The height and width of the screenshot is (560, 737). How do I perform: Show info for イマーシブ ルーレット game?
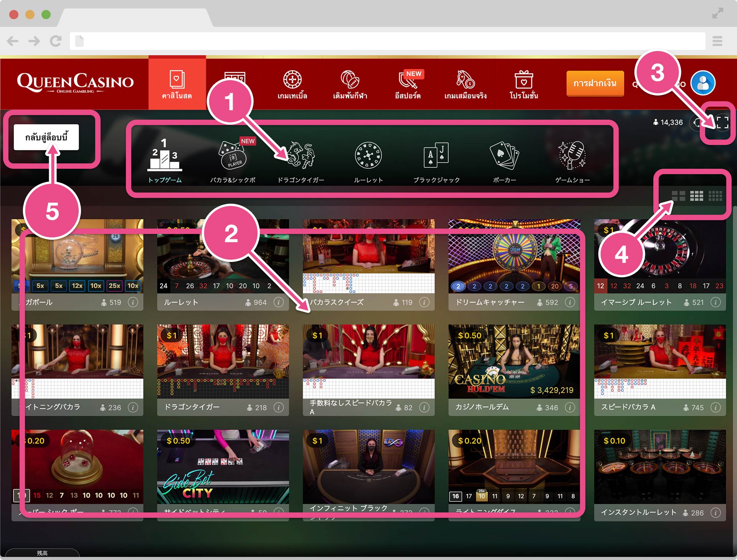point(716,302)
